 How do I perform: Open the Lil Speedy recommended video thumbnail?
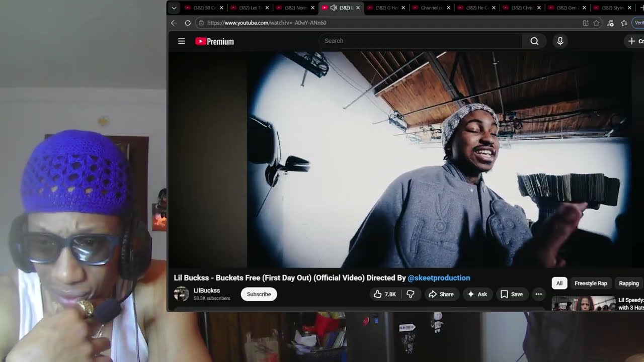pos(584,304)
